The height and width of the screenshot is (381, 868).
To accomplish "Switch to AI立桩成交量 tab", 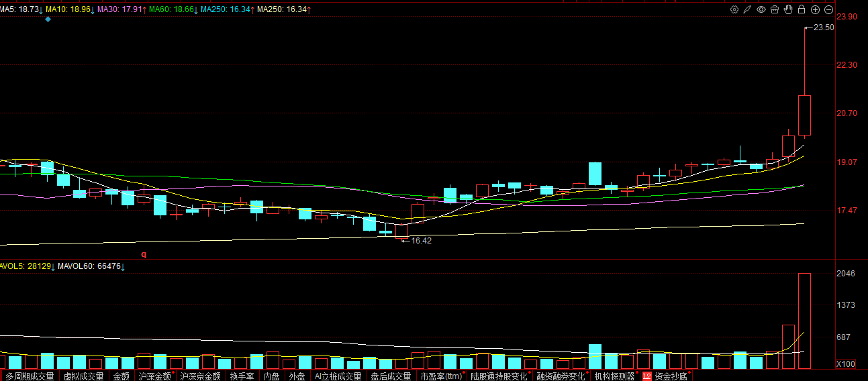I will (338, 376).
